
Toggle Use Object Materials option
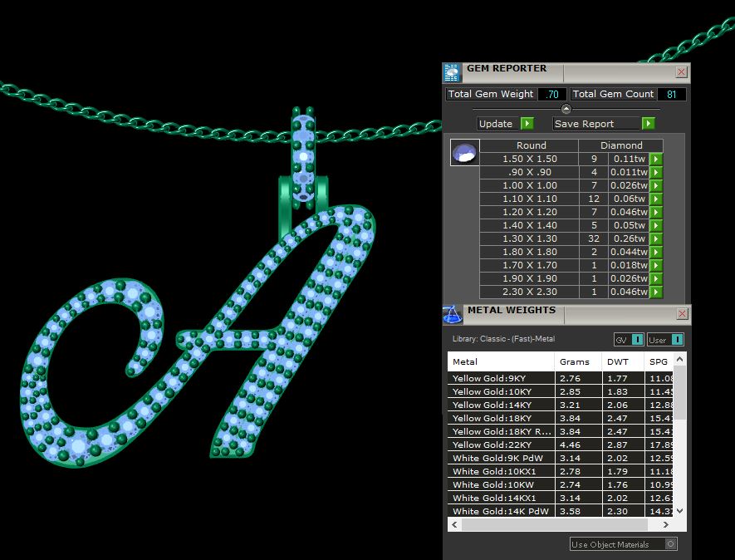624,544
